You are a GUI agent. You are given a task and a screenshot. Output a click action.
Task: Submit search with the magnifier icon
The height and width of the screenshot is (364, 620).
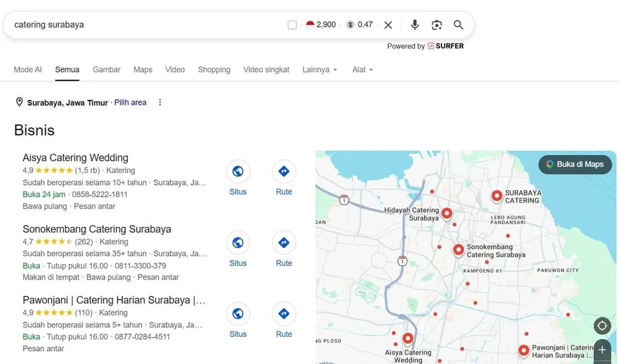click(458, 25)
